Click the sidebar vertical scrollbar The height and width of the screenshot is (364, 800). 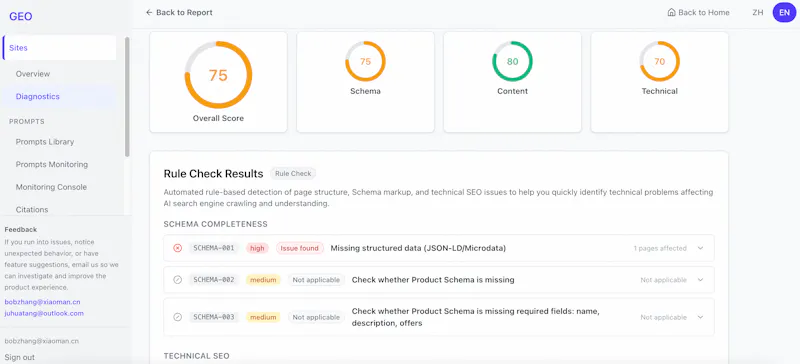(127, 97)
